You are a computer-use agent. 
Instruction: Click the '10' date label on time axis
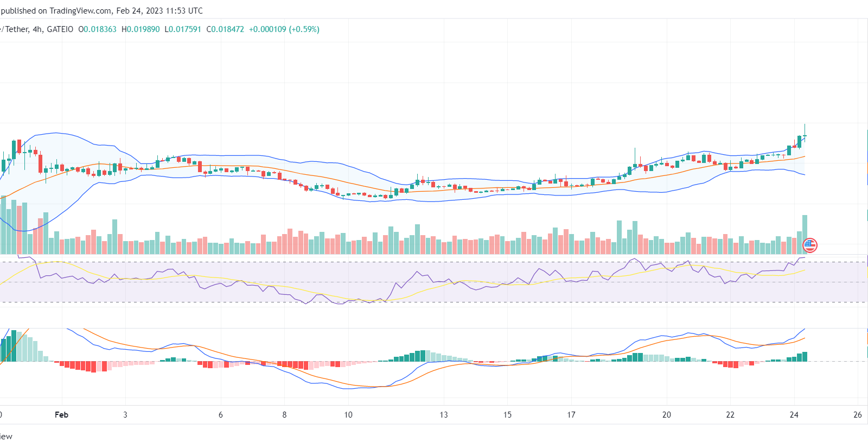pos(348,415)
